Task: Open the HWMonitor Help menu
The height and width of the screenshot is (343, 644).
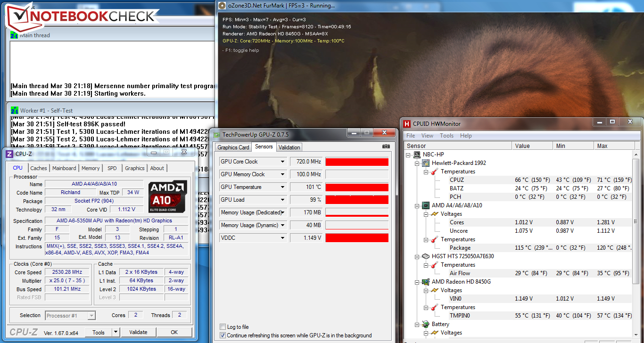Action: (466, 136)
